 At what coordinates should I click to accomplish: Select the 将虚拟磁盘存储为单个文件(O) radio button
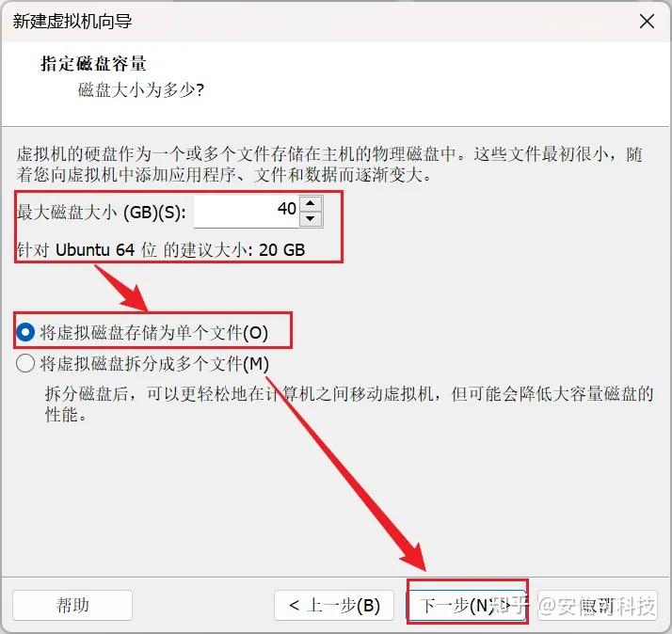click(25, 332)
